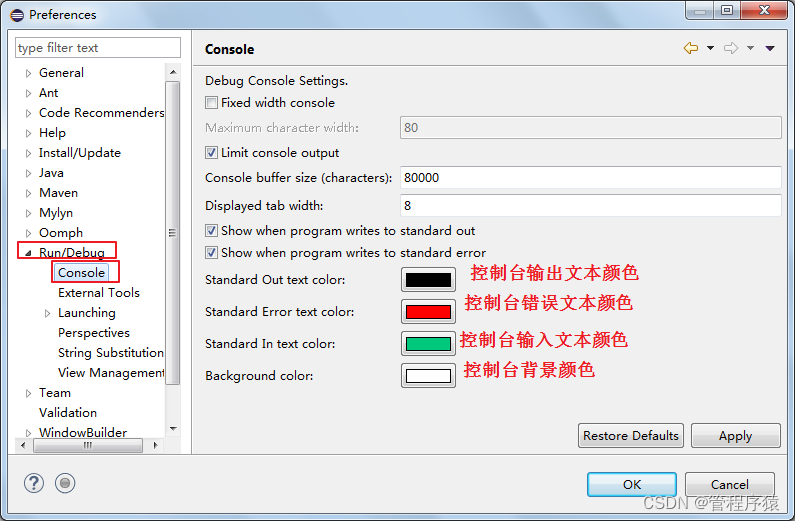Click tree scroll-up arrow
Viewport: 795px width, 521px height.
(173, 72)
